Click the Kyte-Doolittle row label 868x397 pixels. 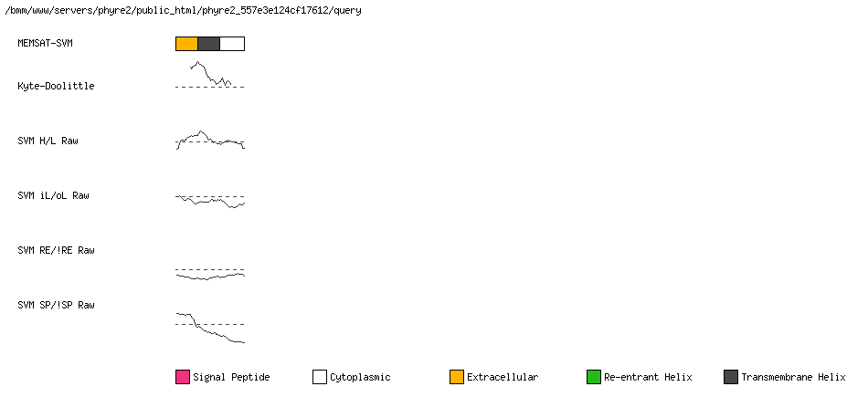pyautogui.click(x=56, y=86)
